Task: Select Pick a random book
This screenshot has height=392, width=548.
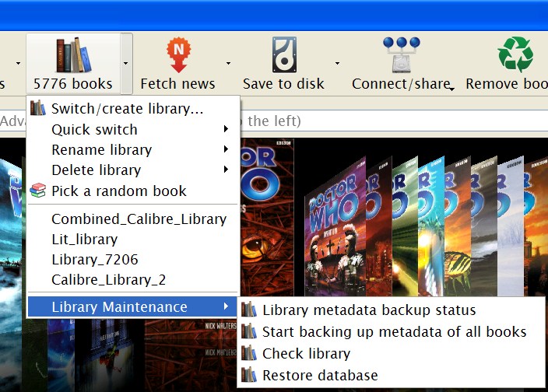Action: tap(133, 191)
